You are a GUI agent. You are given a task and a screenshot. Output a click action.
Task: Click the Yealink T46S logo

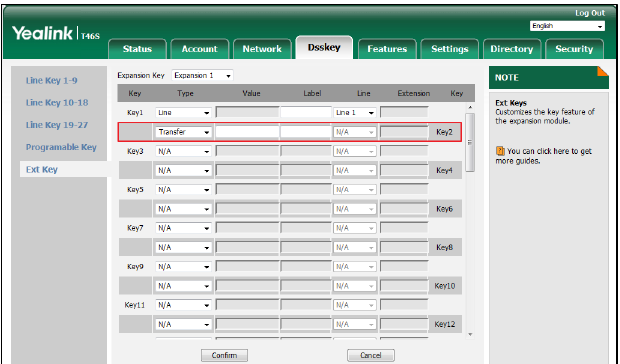(55, 33)
